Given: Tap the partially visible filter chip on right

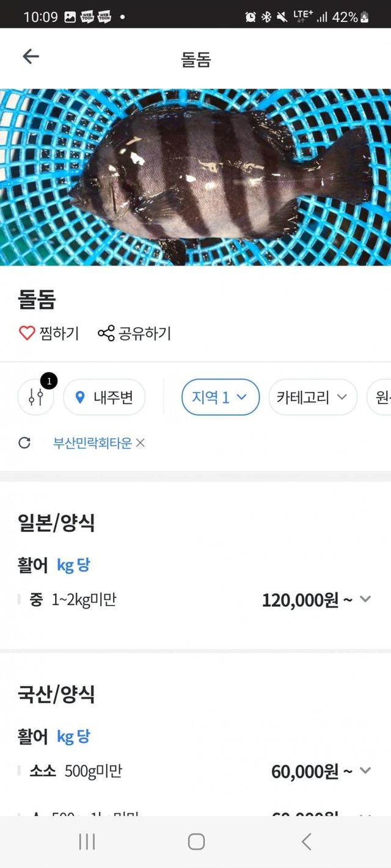Looking at the screenshot, I should [x=380, y=397].
